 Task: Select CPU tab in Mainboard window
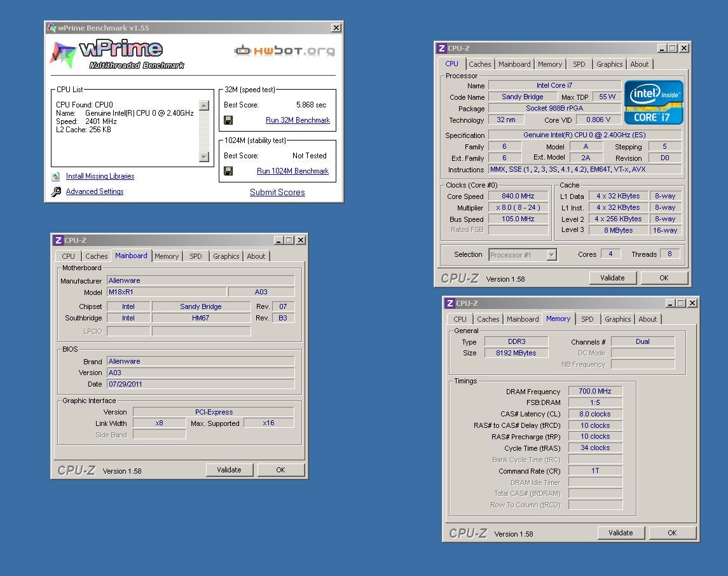point(68,256)
